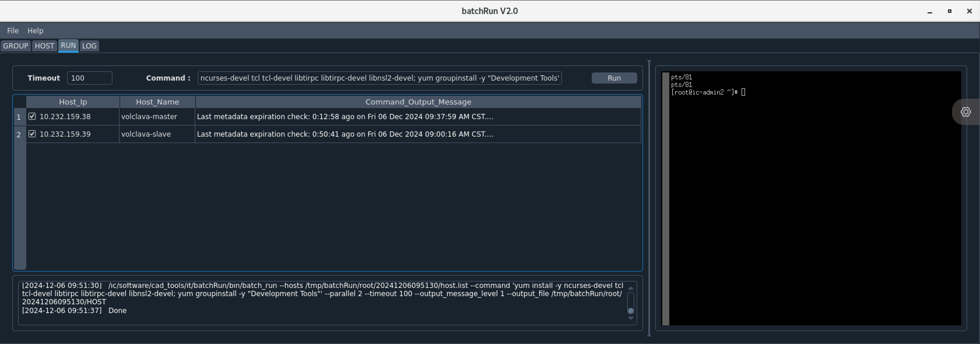Open the Help menu
The width and height of the screenshot is (980, 344).
point(35,30)
